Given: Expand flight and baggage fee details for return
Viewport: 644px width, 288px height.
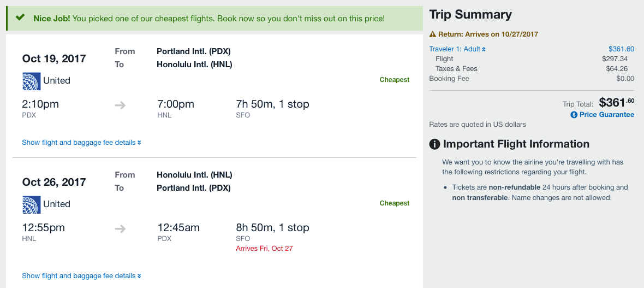Looking at the screenshot, I should tap(81, 276).
